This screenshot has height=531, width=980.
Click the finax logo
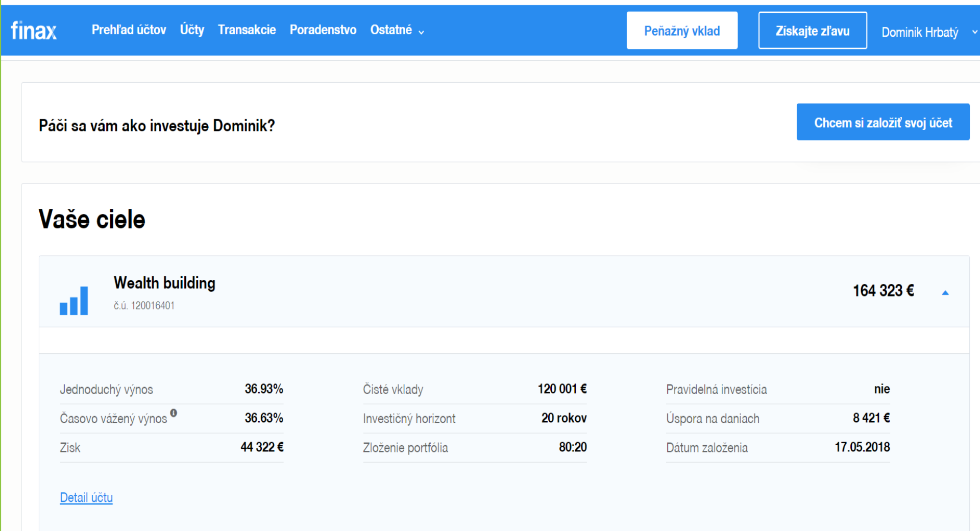pos(34,31)
